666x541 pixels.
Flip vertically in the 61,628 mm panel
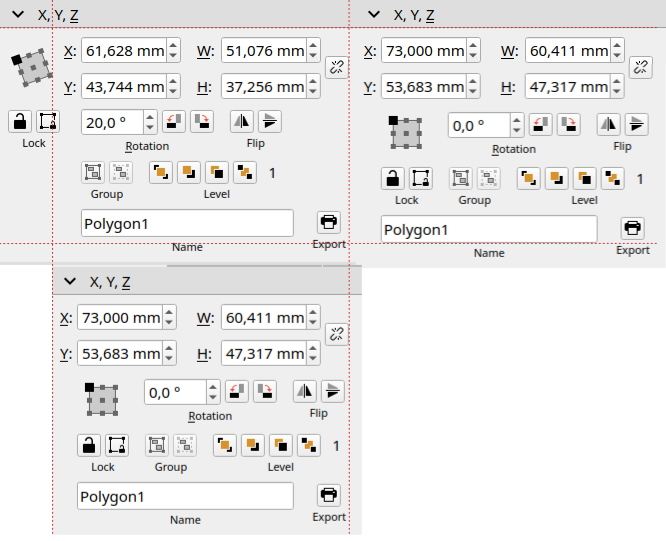tap(269, 122)
